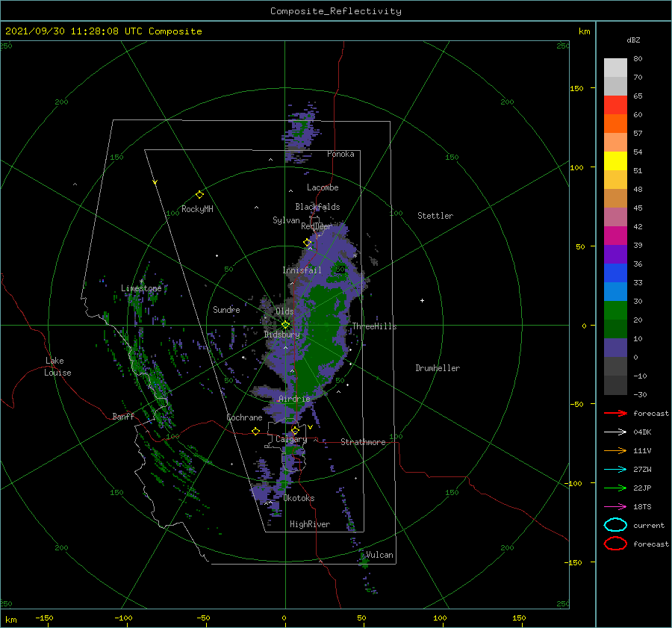This screenshot has height=628, width=672.
Task: Click the Banff town label
Action: click(123, 416)
